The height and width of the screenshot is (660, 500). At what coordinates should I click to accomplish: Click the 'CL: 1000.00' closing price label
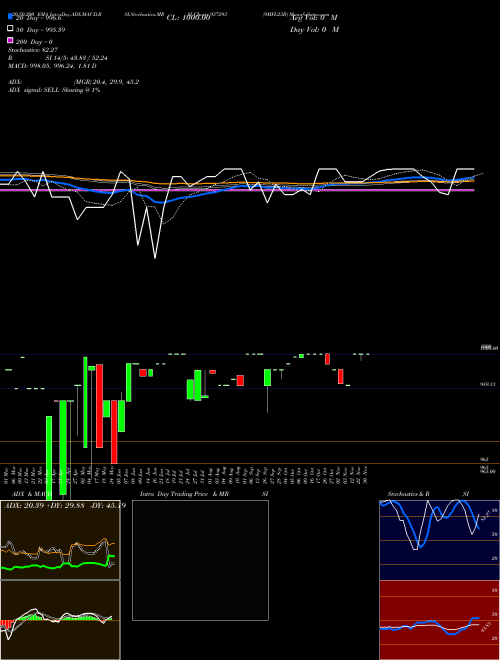(x=188, y=18)
